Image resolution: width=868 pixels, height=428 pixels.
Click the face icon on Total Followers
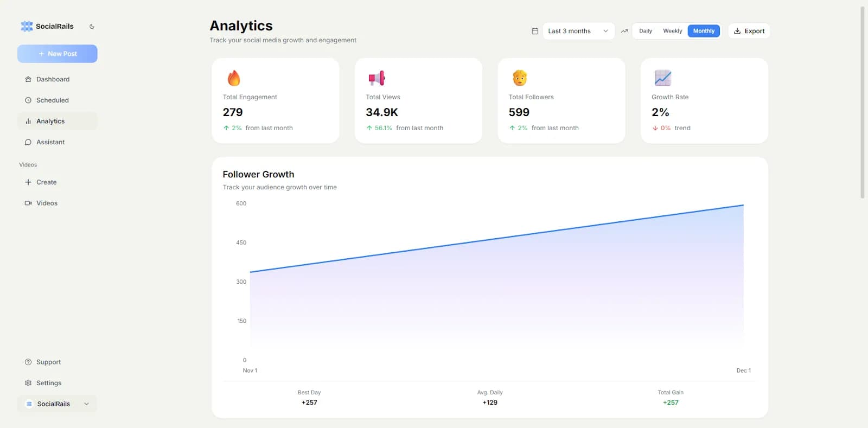(520, 78)
